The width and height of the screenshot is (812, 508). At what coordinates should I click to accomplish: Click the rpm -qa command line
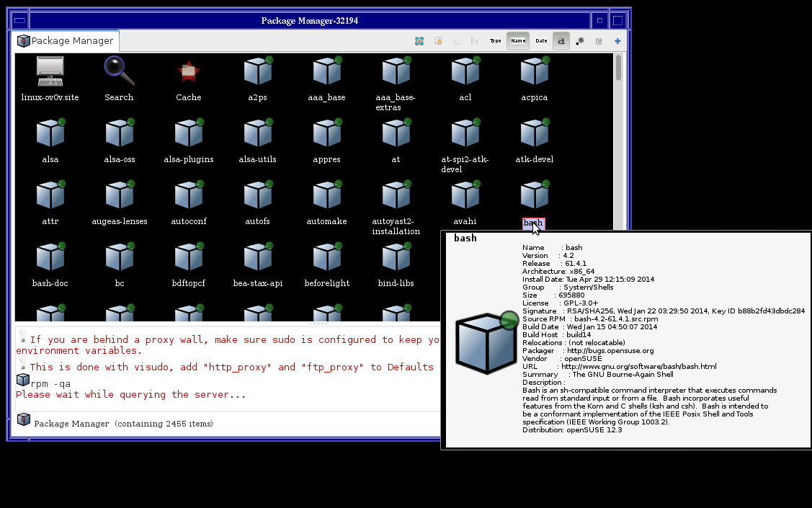pyautogui.click(x=50, y=383)
